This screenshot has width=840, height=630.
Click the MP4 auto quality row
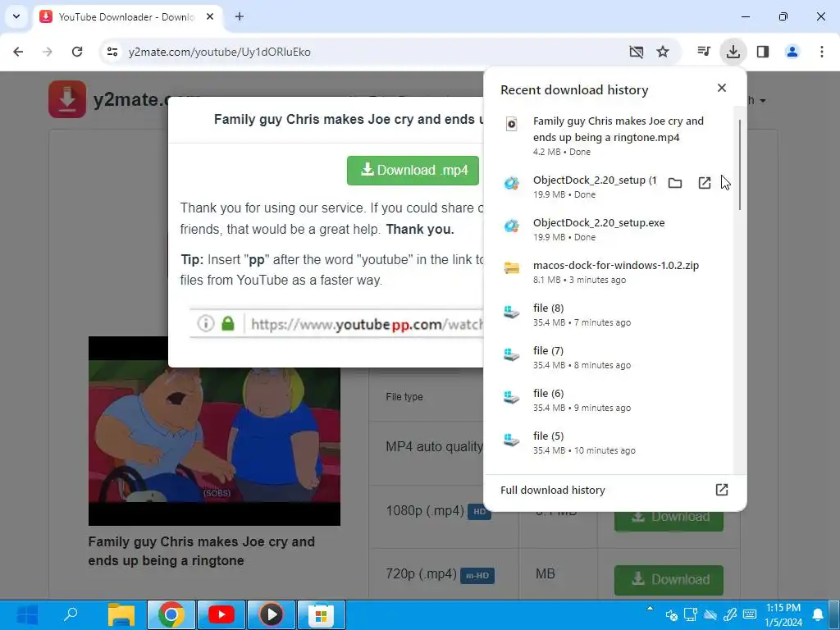pos(435,447)
